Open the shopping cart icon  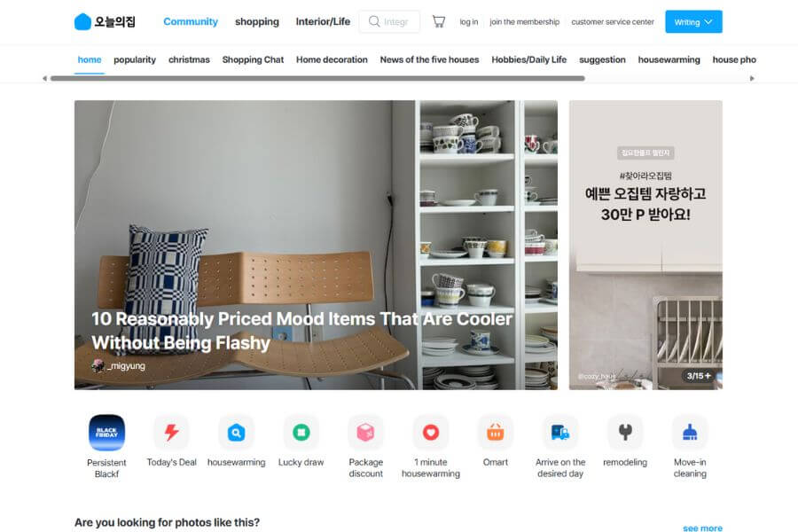[x=439, y=21]
